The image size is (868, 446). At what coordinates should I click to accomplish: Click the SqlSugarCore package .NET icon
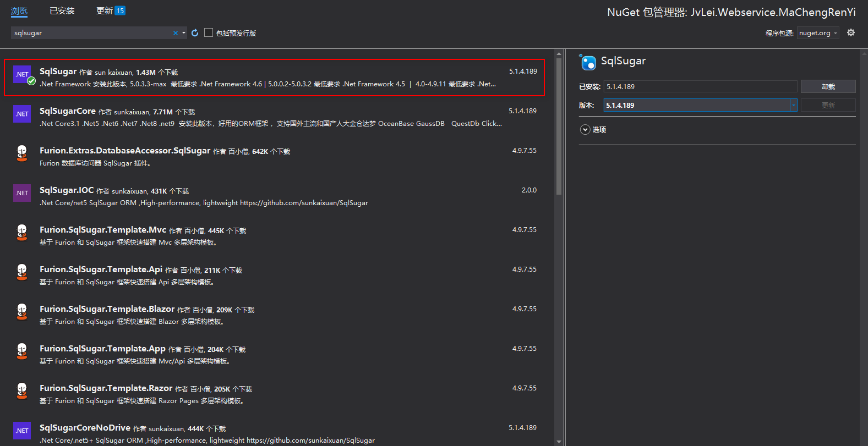point(22,114)
